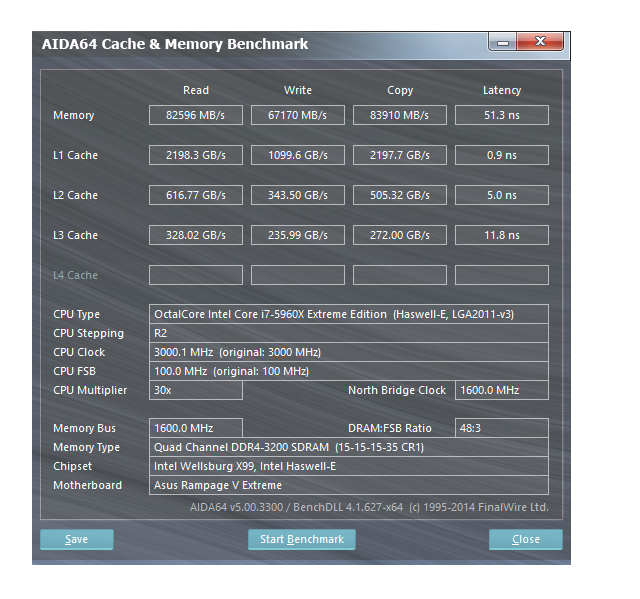Click L3 Cache Read value 328.02 GB/s
The height and width of the screenshot is (599, 640).
click(196, 235)
